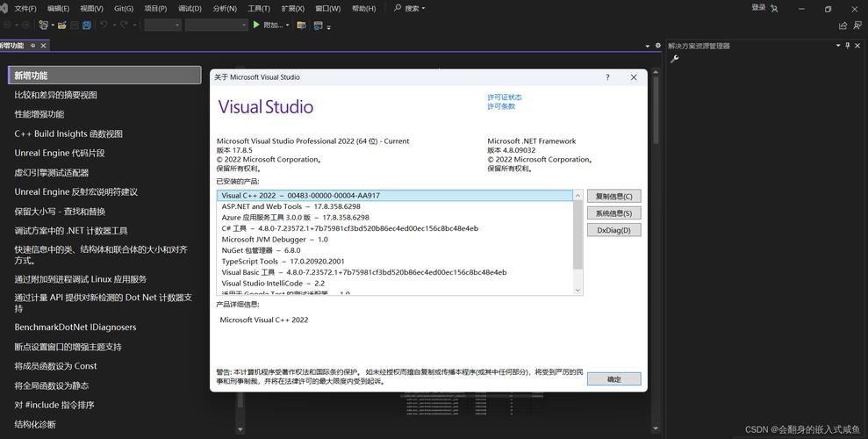Click the search magnifier 搜索 box
The width and height of the screenshot is (868, 439).
click(x=410, y=8)
